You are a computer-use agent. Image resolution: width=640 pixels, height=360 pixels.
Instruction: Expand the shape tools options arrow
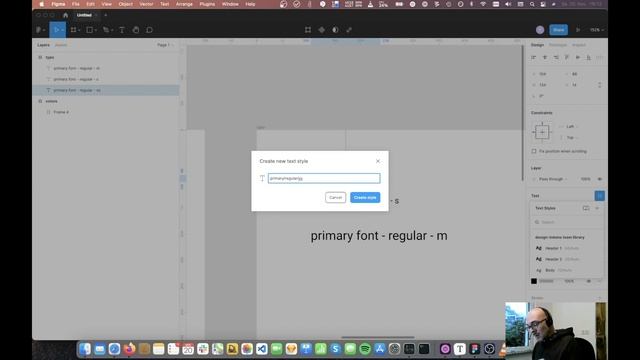(x=96, y=30)
